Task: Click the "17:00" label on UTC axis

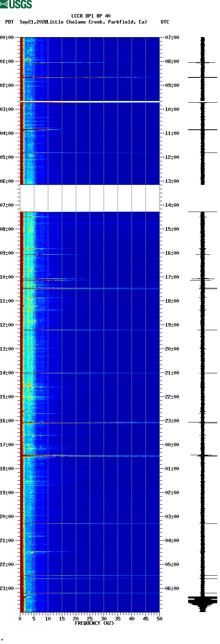Action: pyautogui.click(x=172, y=277)
